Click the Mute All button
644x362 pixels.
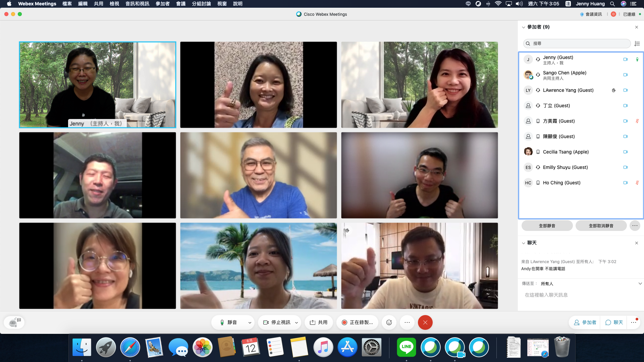coord(547,226)
